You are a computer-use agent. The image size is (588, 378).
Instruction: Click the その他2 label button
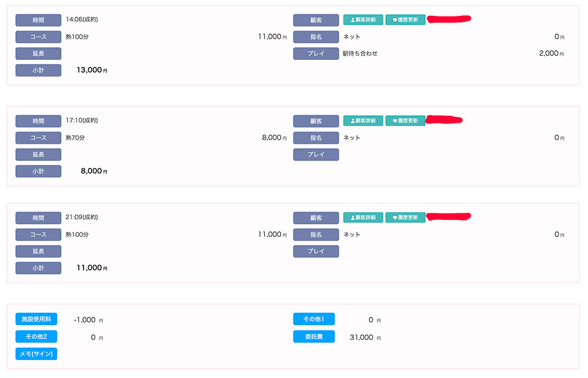(36, 337)
